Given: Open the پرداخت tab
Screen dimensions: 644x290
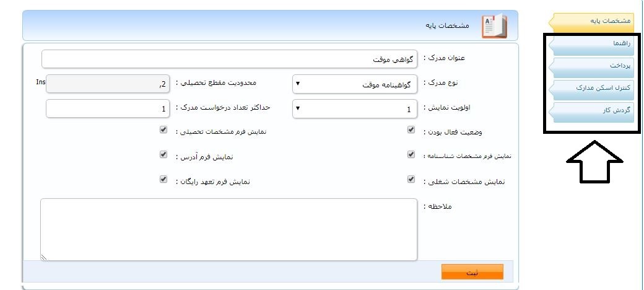Looking at the screenshot, I should [592, 66].
